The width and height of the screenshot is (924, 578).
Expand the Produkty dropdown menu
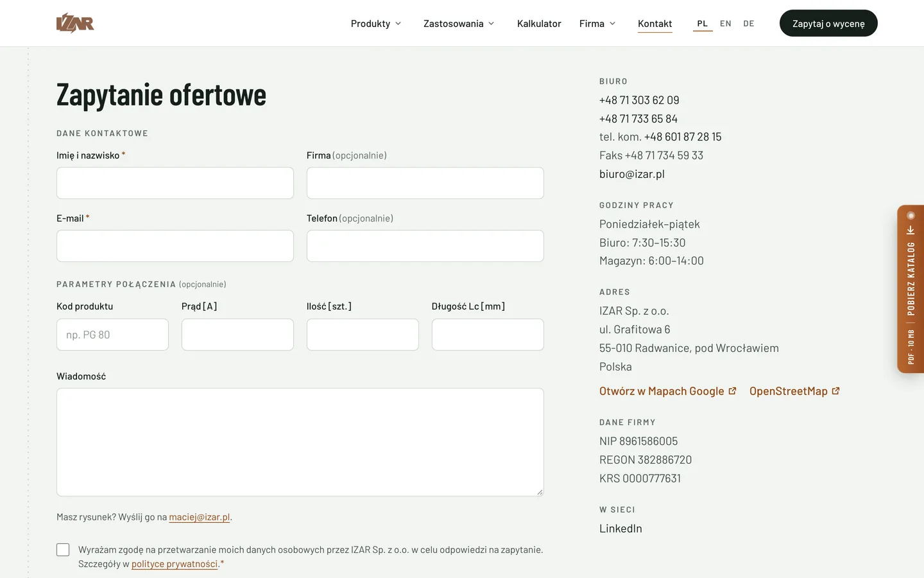point(376,24)
